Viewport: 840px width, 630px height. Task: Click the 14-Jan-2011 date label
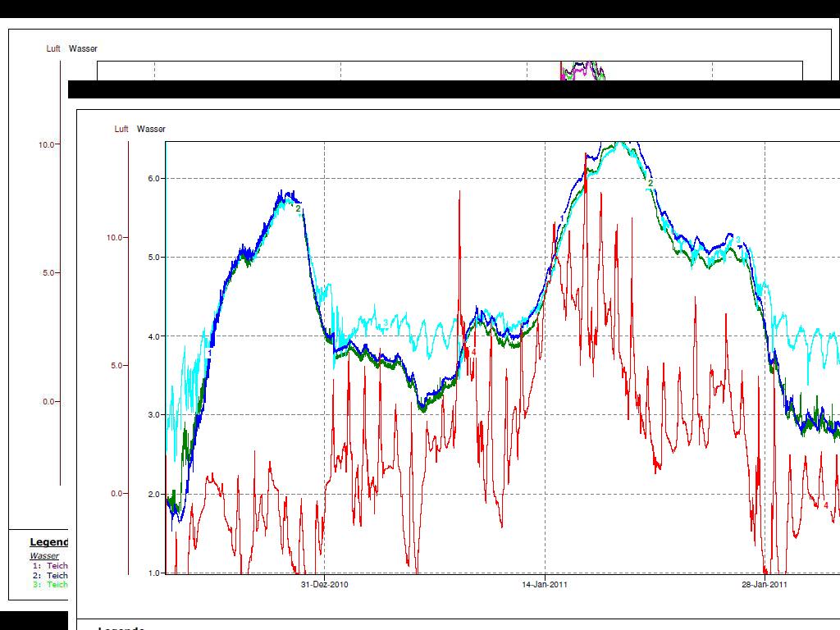pos(545,585)
